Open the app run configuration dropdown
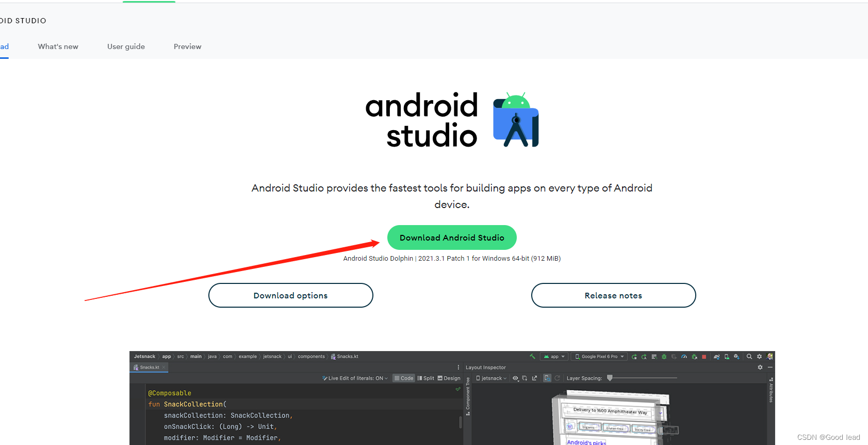 click(x=554, y=357)
